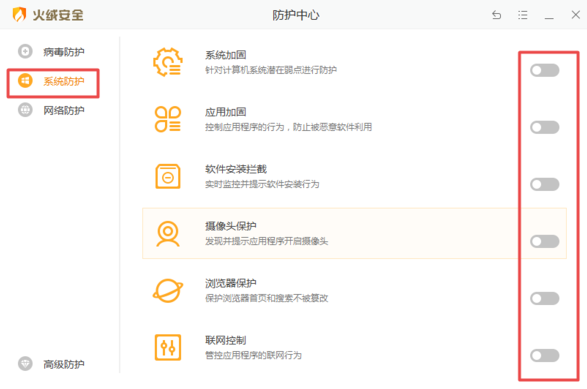Open the 病毒防护 tab label

64,52
